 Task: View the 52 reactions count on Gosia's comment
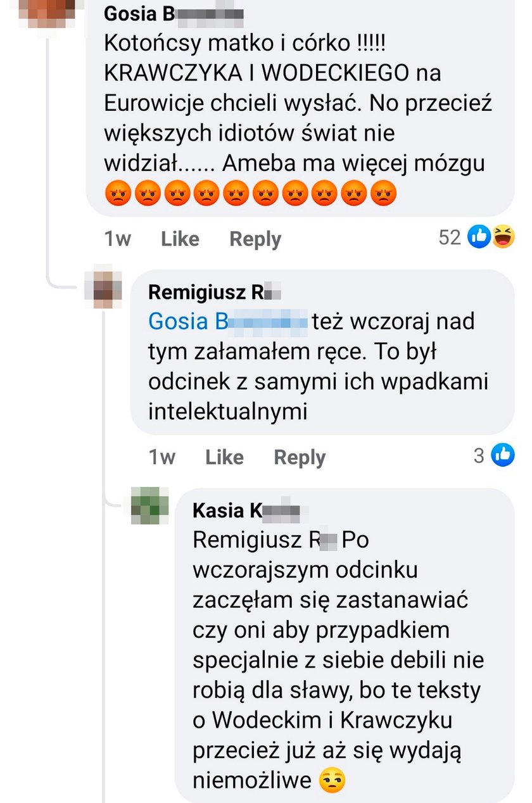(x=450, y=237)
